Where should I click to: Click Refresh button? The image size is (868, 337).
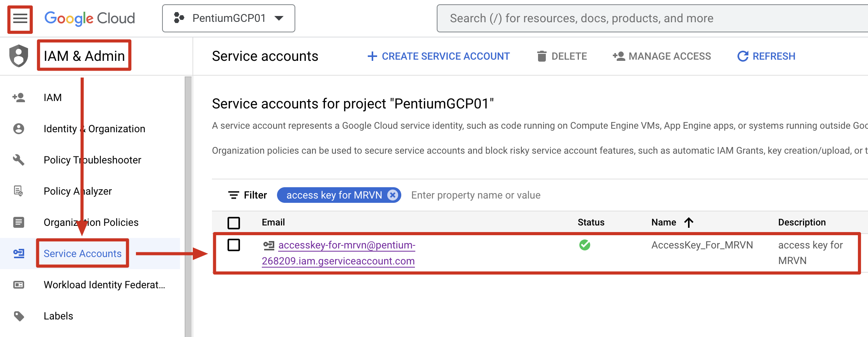coord(766,56)
